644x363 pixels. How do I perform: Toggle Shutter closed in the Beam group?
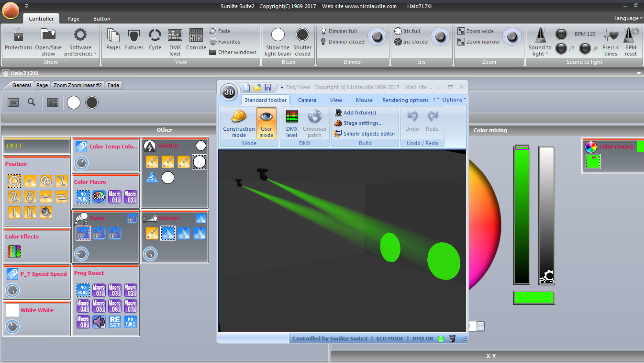point(302,42)
